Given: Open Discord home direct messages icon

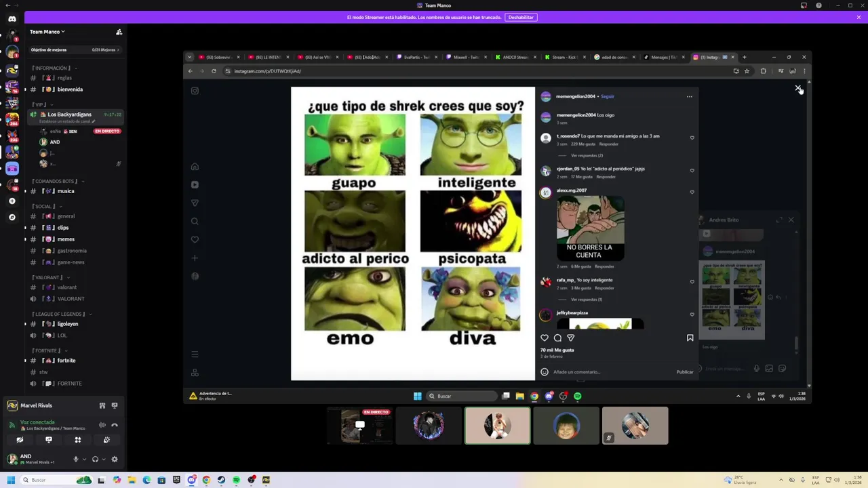Looking at the screenshot, I should (x=12, y=18).
